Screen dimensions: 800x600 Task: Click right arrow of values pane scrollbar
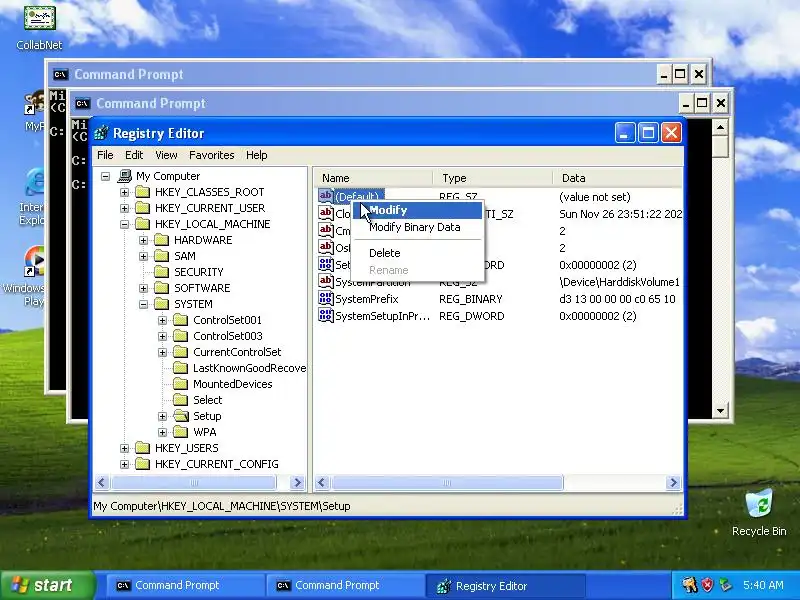[673, 482]
